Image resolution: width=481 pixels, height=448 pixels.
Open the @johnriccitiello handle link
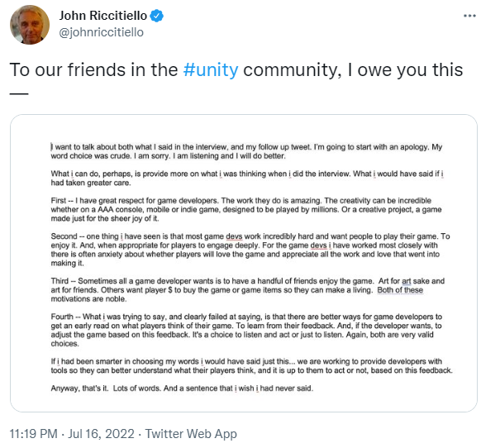point(101,32)
